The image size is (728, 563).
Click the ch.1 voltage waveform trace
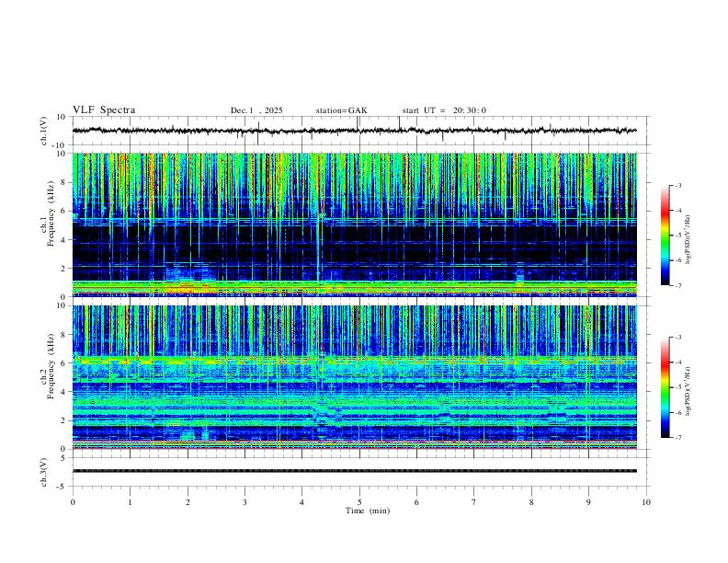tap(354, 131)
